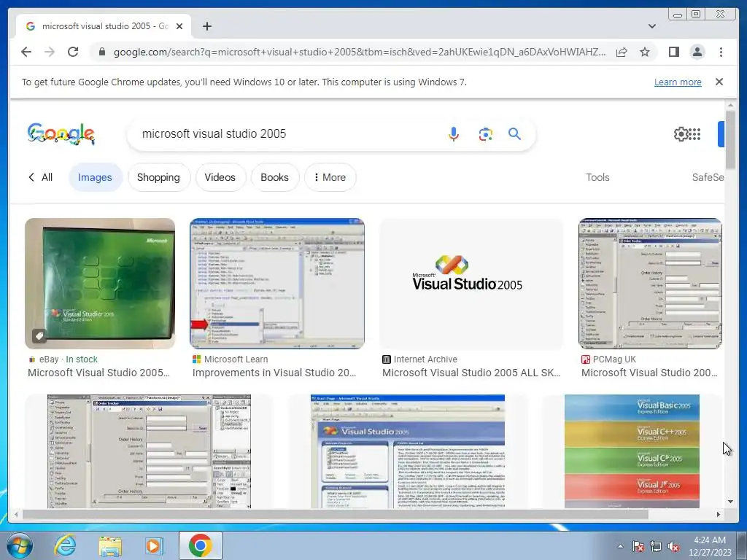The image size is (747, 560).
Task: Click the address bar URL
Action: click(x=360, y=52)
